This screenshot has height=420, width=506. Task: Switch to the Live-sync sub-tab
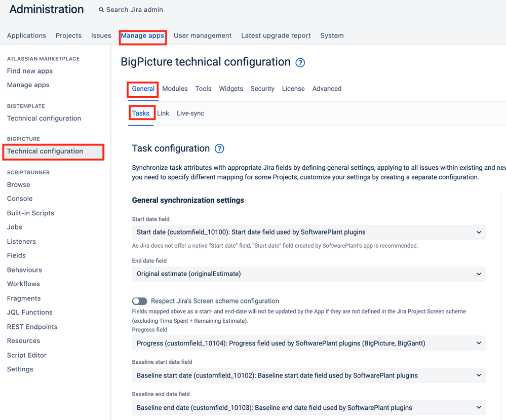click(x=190, y=113)
